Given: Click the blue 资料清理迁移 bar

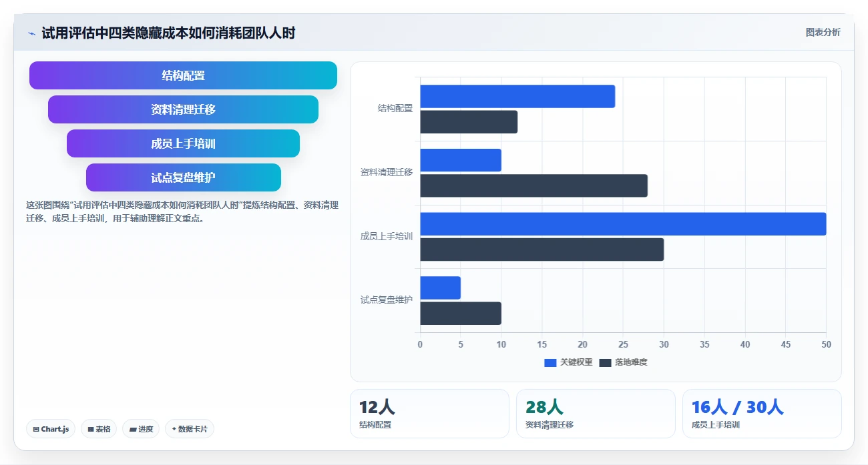Looking at the screenshot, I should (x=461, y=160).
